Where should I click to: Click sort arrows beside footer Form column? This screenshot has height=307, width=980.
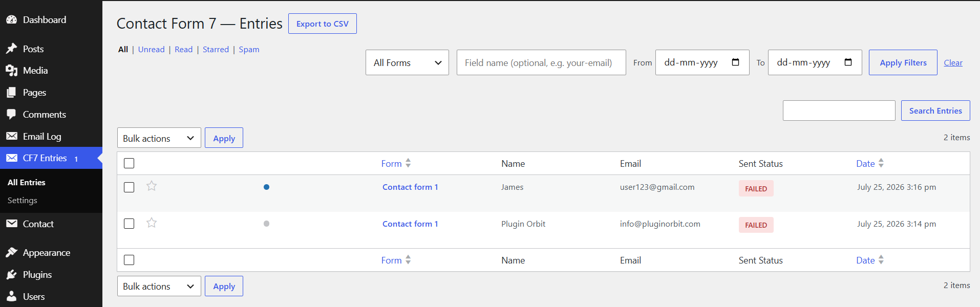[x=408, y=260]
